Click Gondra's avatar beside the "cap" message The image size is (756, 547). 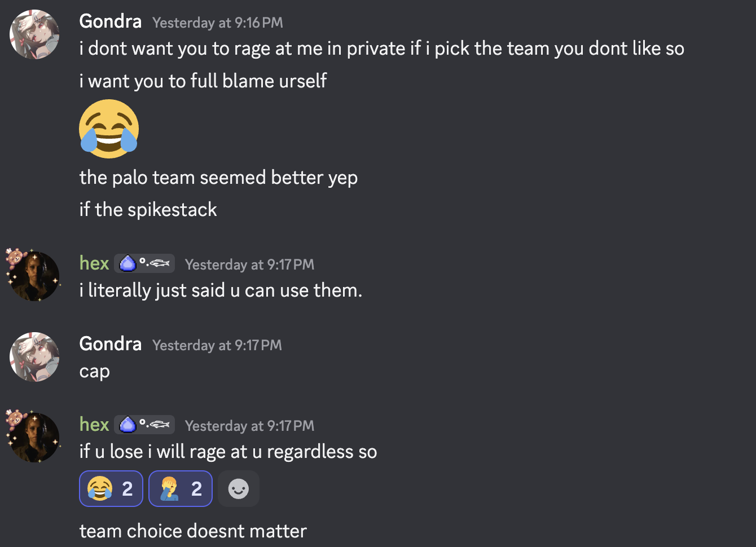click(34, 357)
